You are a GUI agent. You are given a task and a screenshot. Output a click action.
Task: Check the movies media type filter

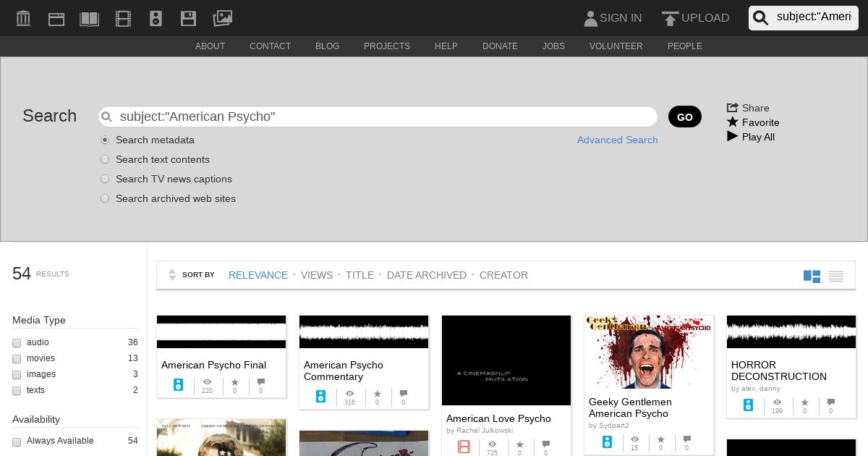coord(17,358)
